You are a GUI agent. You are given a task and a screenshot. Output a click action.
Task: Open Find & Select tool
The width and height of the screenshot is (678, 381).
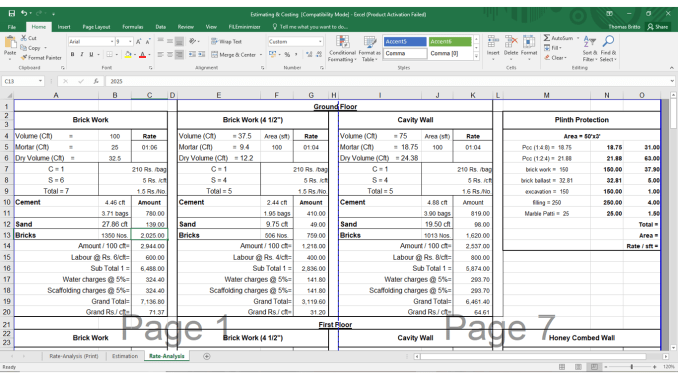point(608,48)
